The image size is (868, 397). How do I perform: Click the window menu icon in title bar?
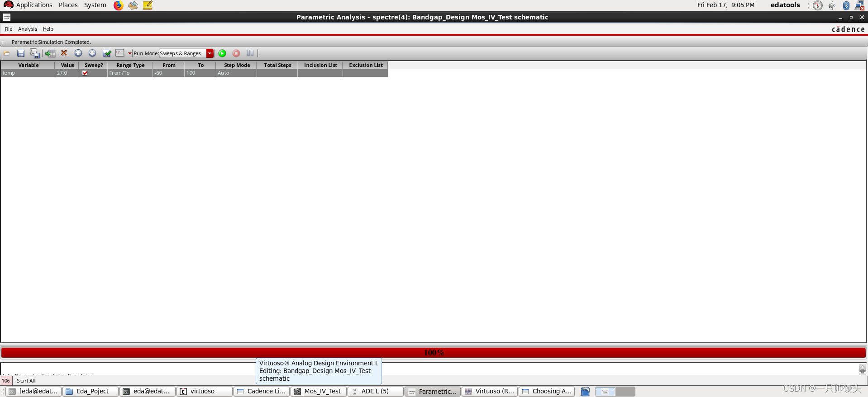pyautogui.click(x=7, y=17)
